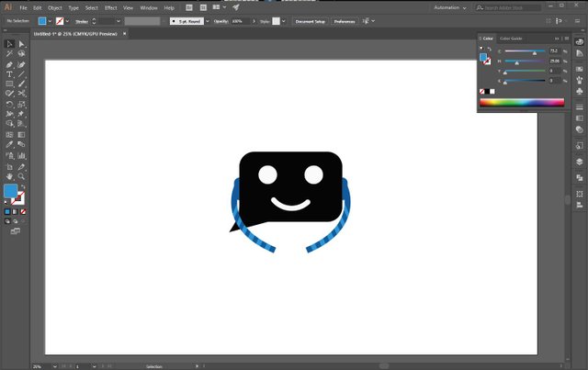Select the Selection tool (black arrow)
Viewport: 588px width, 370px height.
[9, 44]
